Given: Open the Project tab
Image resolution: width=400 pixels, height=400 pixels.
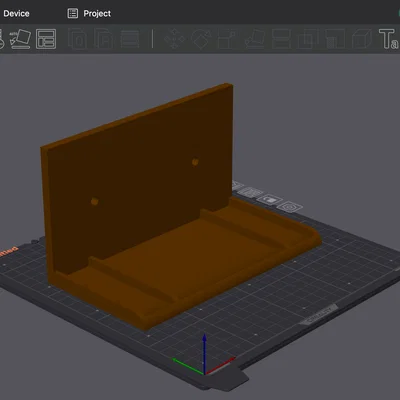Looking at the screenshot, I should pyautogui.click(x=89, y=13).
